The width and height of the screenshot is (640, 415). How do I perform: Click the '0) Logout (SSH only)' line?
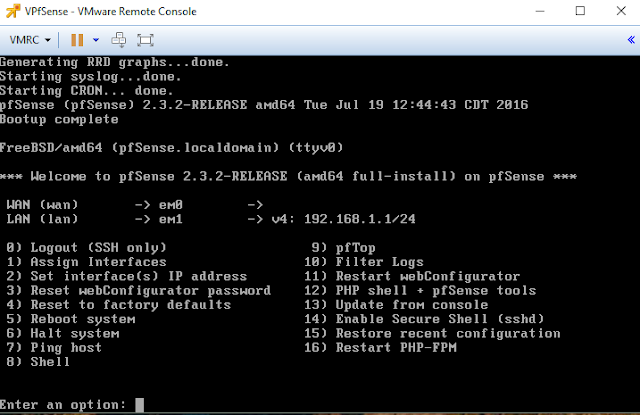[87, 248]
